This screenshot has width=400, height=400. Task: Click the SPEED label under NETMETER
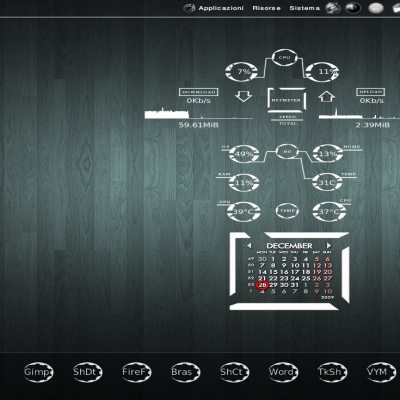(x=287, y=117)
